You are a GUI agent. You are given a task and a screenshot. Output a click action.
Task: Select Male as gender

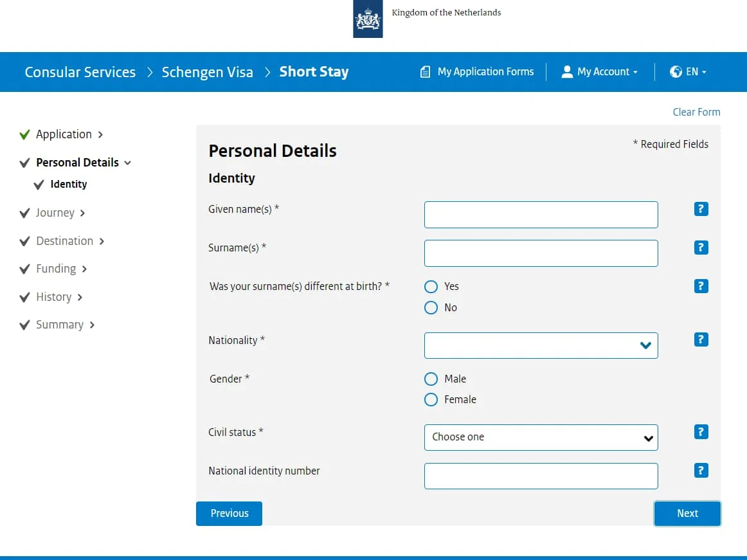pos(431,379)
